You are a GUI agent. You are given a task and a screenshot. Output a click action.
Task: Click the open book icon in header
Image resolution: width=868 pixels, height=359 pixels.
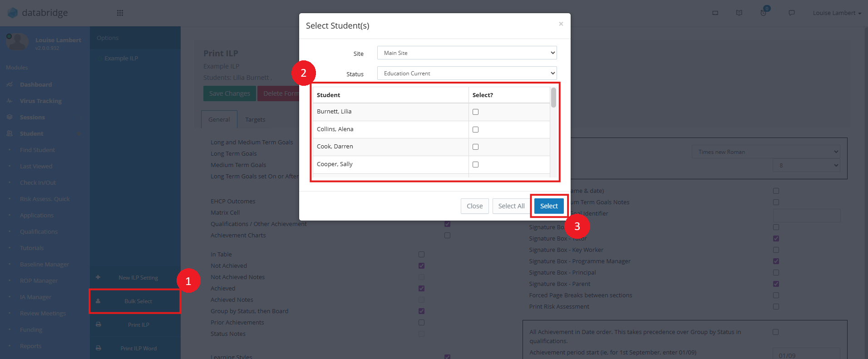pos(739,13)
